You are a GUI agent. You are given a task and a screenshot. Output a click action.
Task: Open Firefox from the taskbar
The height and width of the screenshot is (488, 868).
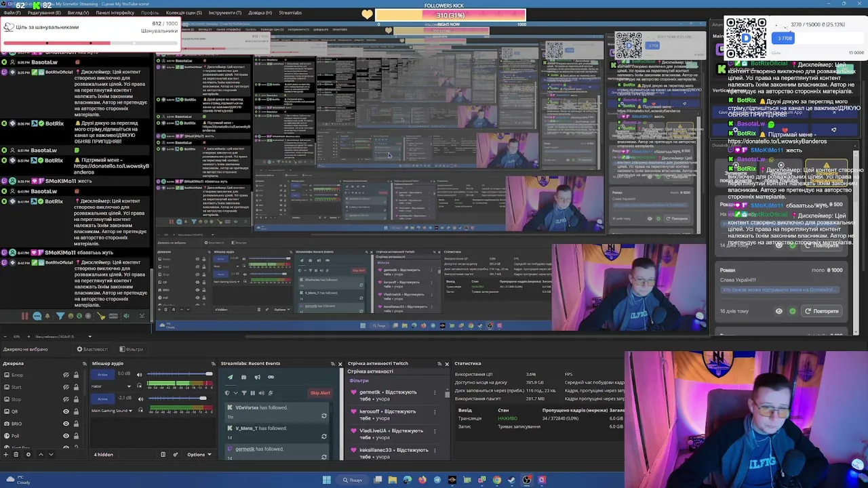pyautogui.click(x=422, y=480)
